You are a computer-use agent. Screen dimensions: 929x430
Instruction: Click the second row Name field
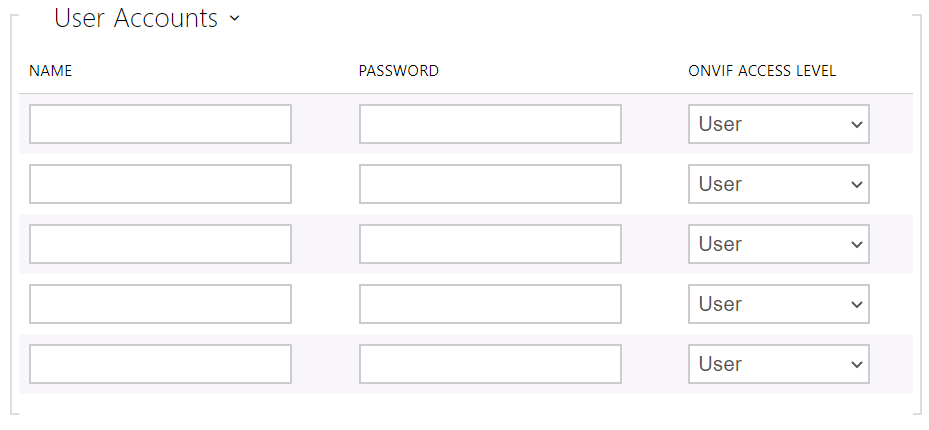tap(160, 184)
